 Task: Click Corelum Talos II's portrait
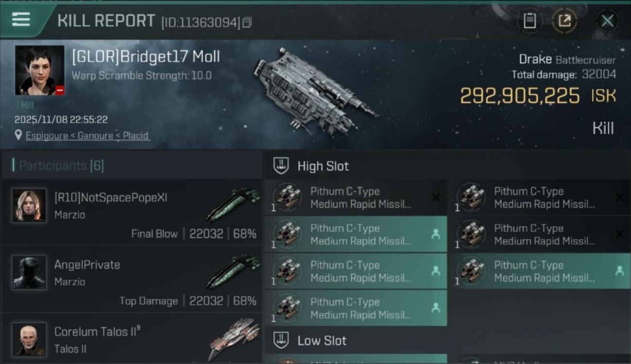tap(29, 339)
